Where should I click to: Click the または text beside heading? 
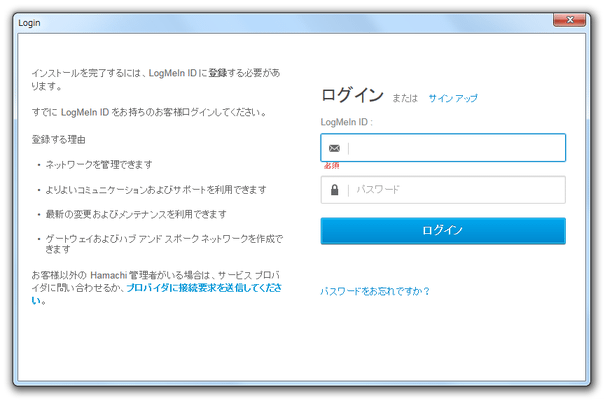click(405, 98)
